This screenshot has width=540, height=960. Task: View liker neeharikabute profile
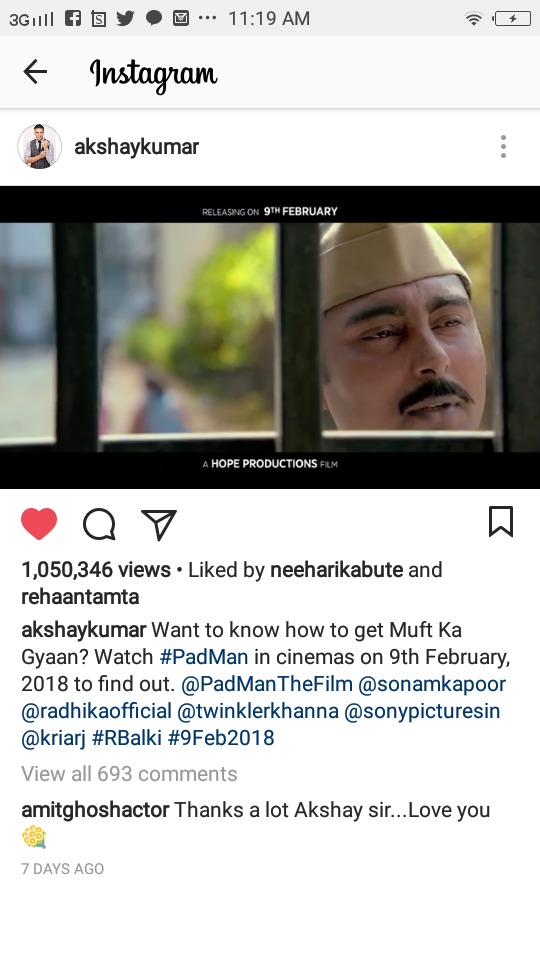coord(337,570)
